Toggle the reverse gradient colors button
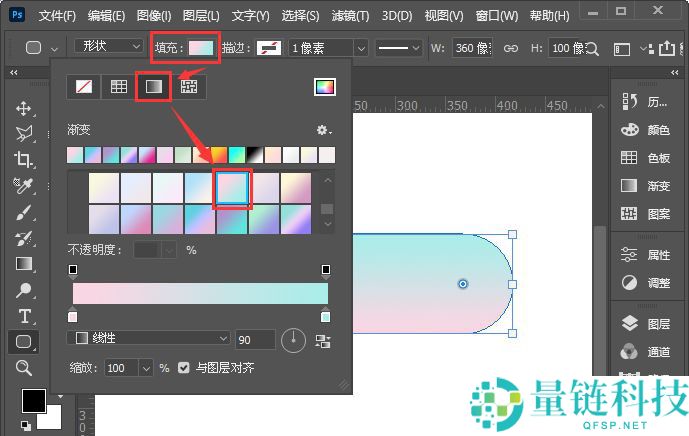 point(323,340)
